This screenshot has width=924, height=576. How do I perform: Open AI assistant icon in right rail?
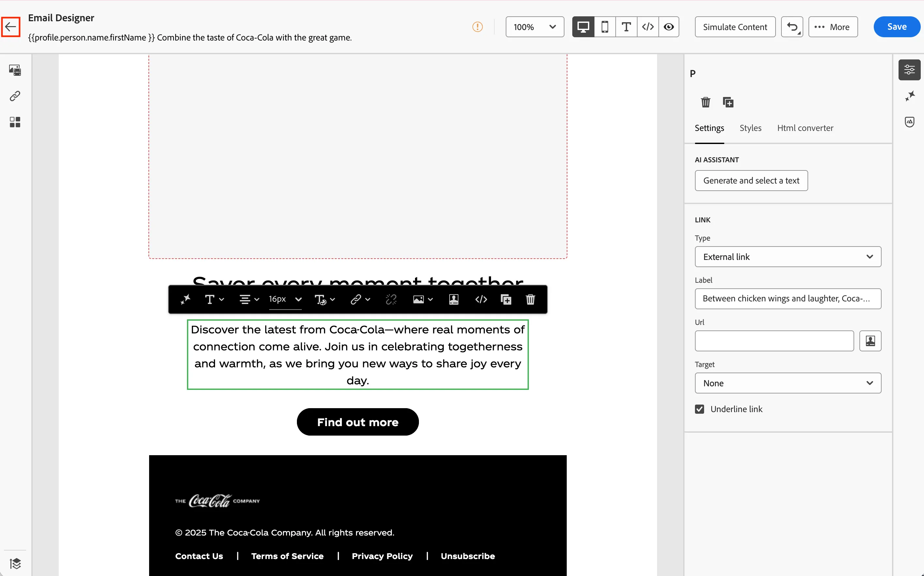(x=910, y=96)
